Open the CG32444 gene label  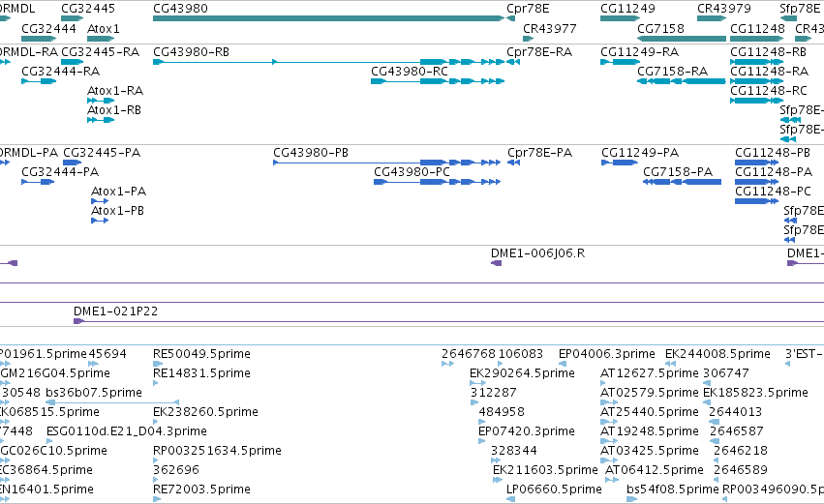point(48,28)
